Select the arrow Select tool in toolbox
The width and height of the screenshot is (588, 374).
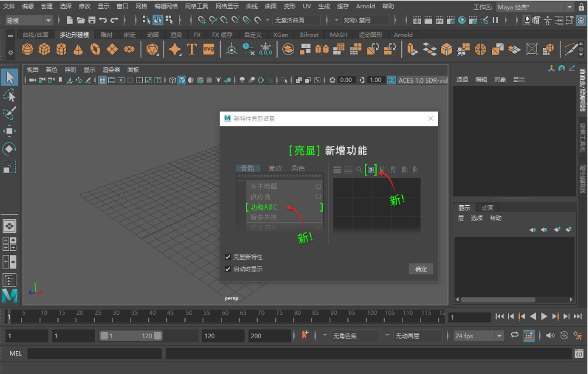[9, 77]
